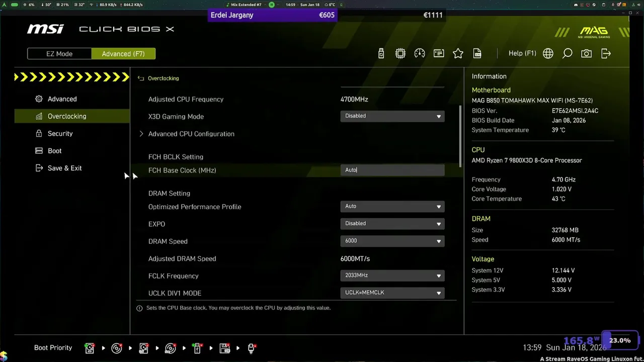Click Adjusted CPU Frequency 4700MHz value
This screenshot has height=362, width=644.
[354, 99]
